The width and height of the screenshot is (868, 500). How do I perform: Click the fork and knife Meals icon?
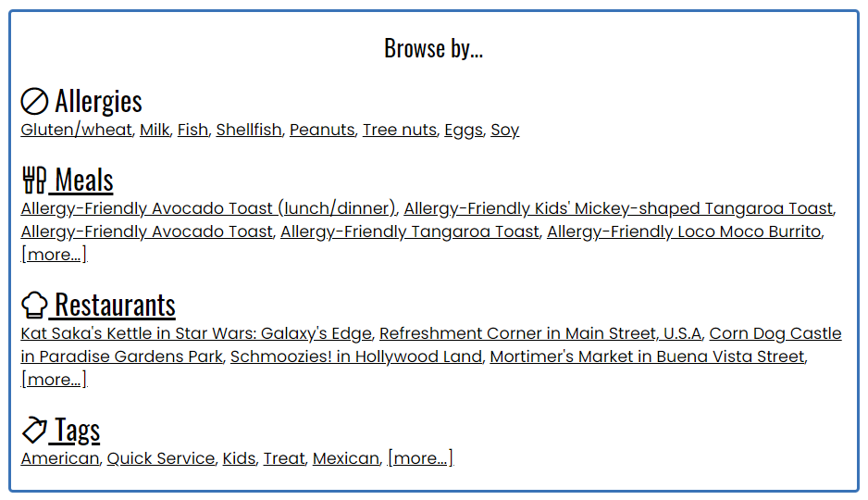click(x=34, y=180)
